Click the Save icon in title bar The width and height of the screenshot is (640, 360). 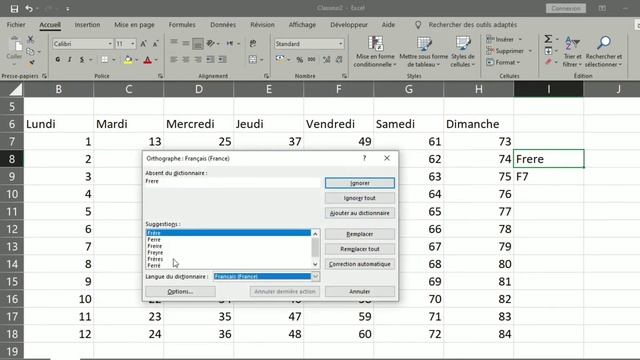[x=14, y=9]
